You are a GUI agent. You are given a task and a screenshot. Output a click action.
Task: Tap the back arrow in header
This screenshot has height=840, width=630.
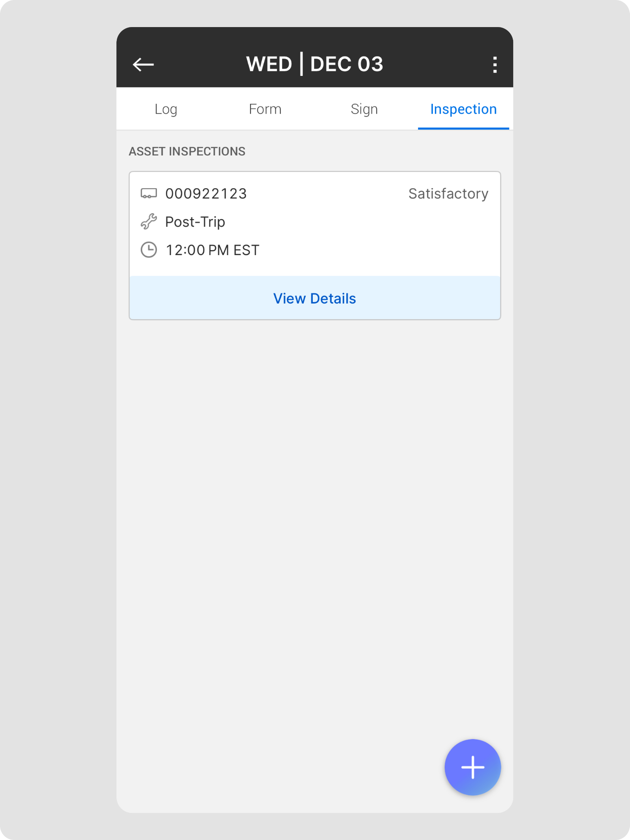click(143, 64)
